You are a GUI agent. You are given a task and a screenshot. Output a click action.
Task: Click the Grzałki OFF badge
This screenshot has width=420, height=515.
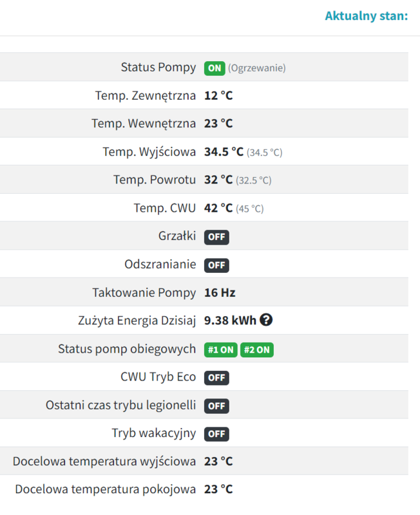point(216,237)
